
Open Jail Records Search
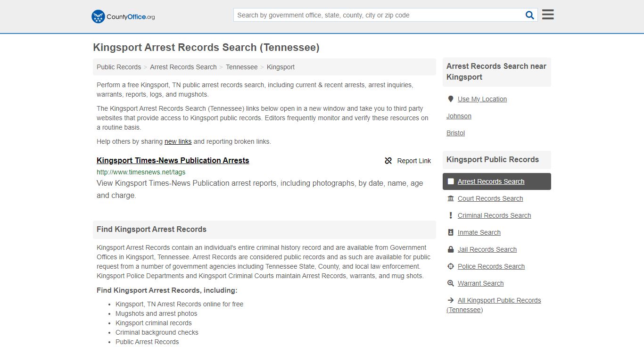487,249
